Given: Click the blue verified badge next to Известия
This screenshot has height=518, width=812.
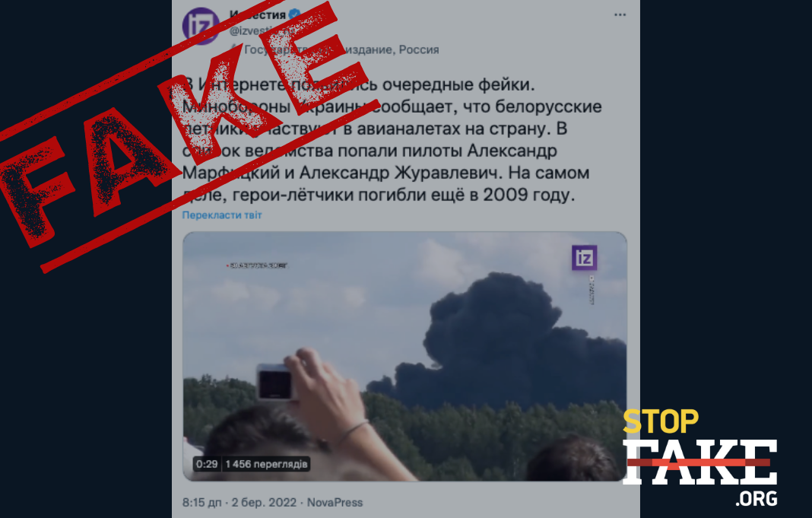Looking at the screenshot, I should (x=294, y=14).
